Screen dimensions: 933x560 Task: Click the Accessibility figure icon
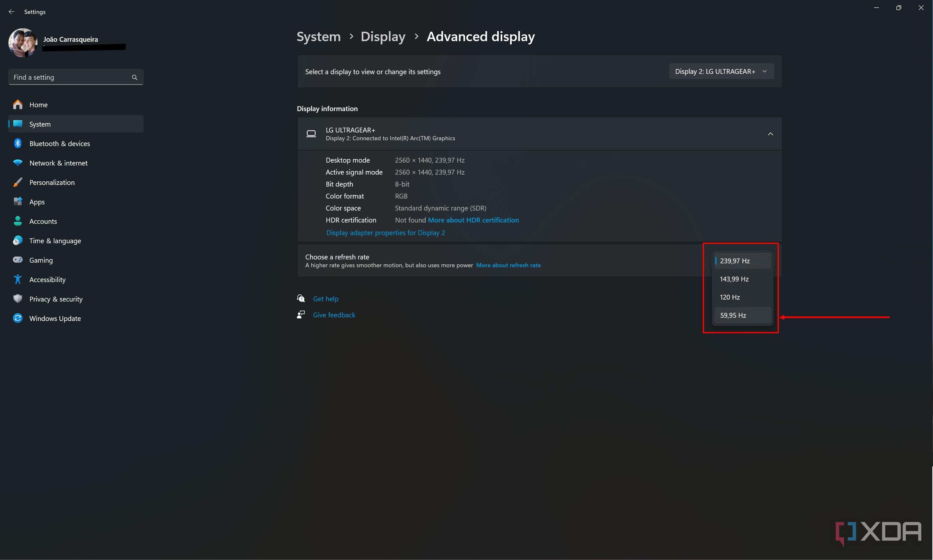pos(18,280)
